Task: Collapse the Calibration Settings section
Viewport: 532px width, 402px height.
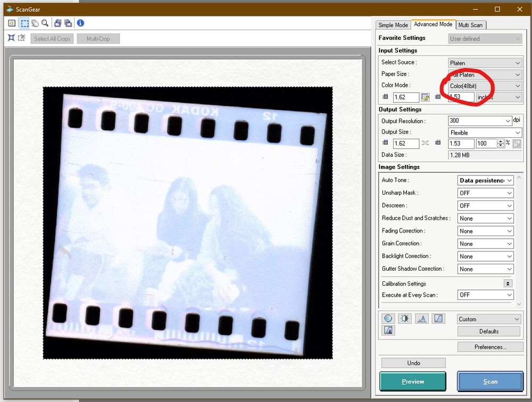Action: tap(508, 283)
